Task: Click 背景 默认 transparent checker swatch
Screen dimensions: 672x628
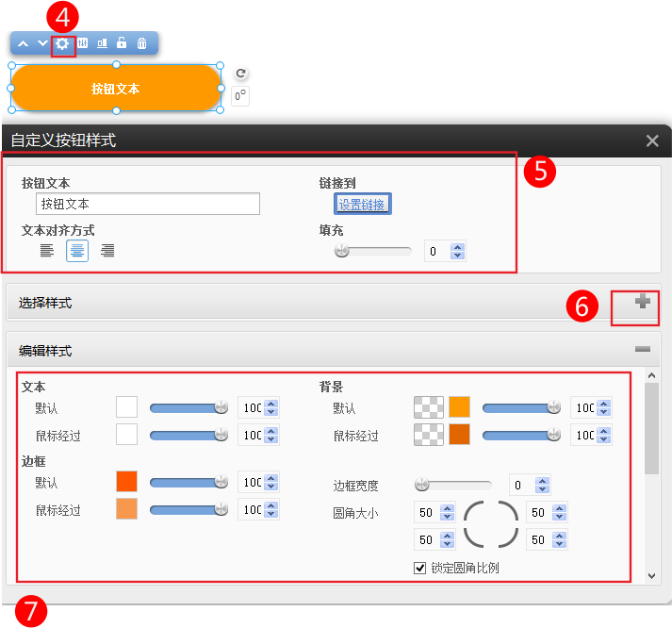Action: click(429, 407)
